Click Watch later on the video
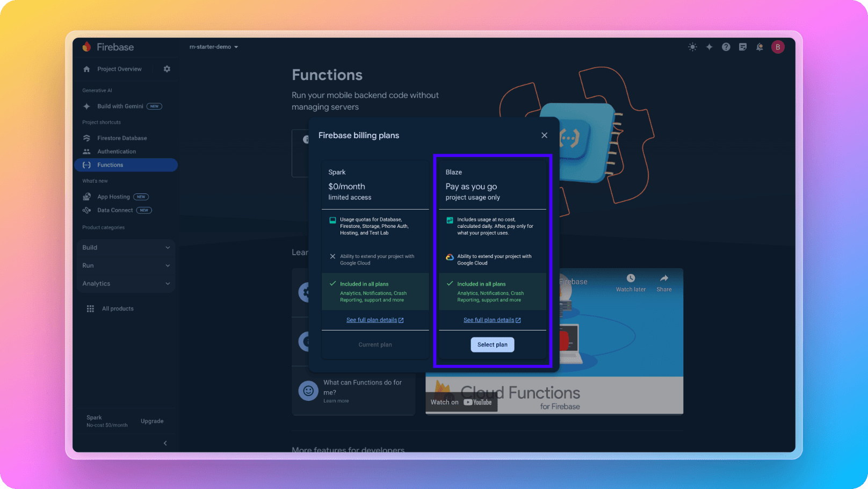Viewport: 868px width, 489px height. pos(631,283)
